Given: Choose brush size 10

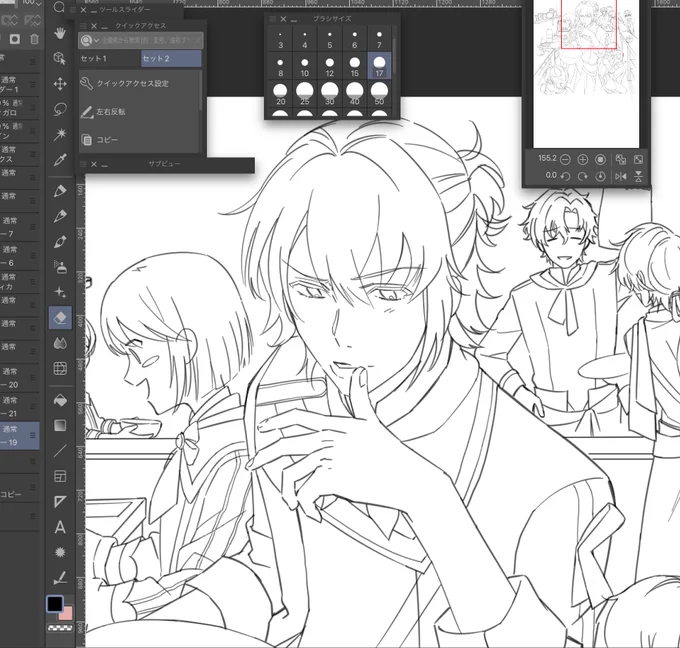Looking at the screenshot, I should pyautogui.click(x=305, y=66).
